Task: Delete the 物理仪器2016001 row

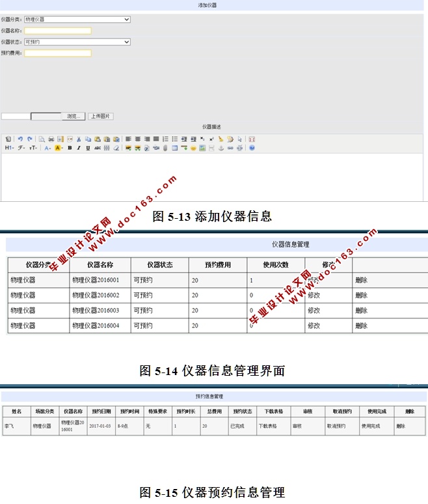Action: point(361,280)
